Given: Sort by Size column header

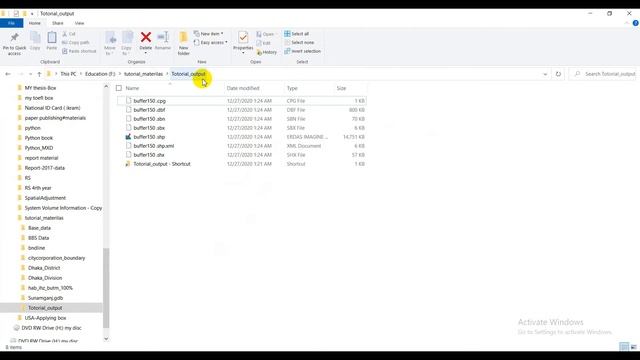Looking at the screenshot, I should [x=341, y=88].
